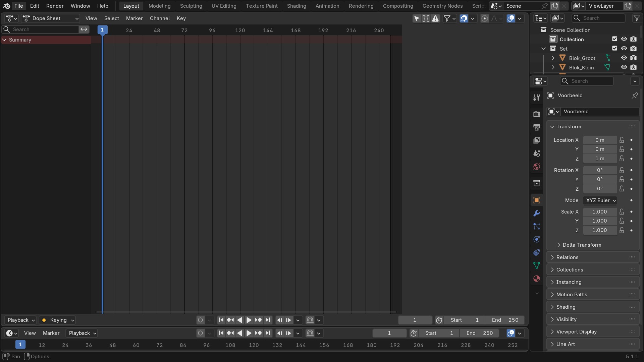Open rotation Mode XYZ Euler dropdown

[x=600, y=200]
